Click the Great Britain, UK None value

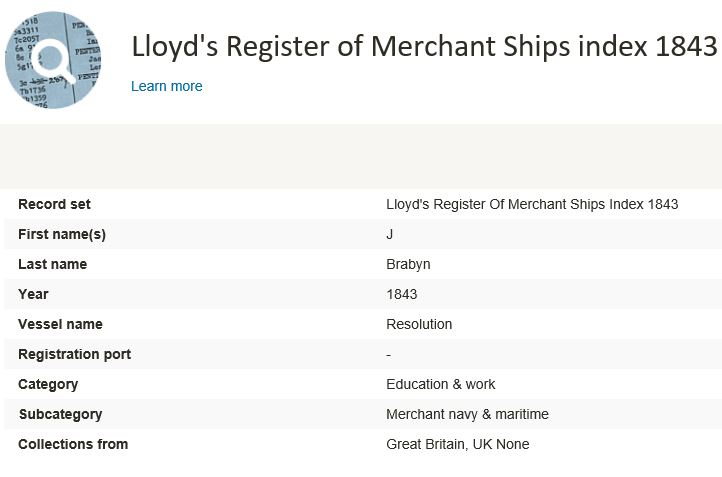coord(458,444)
